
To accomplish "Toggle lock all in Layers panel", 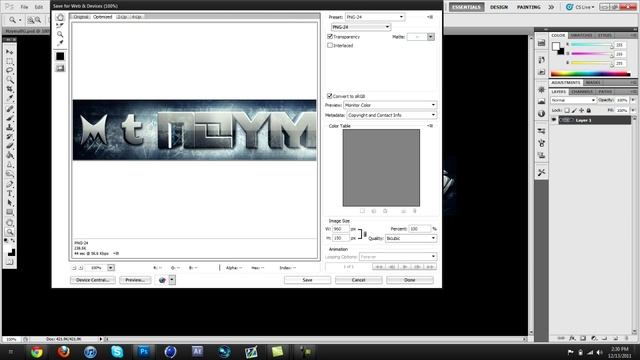I will tap(589, 110).
